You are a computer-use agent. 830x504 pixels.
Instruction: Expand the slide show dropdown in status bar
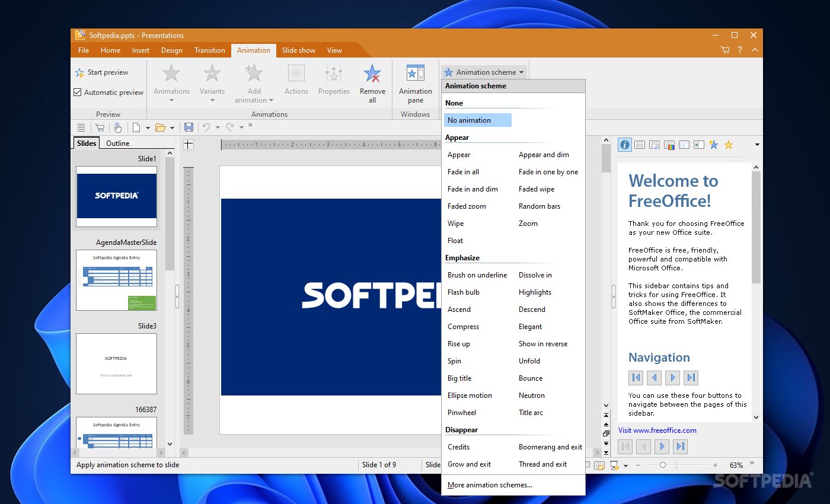[x=625, y=466]
